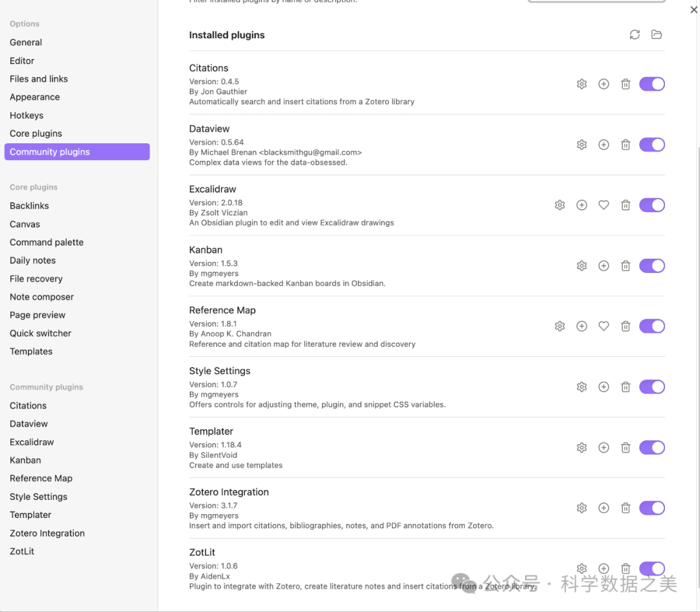This screenshot has width=700, height=612.
Task: Disable the Citations plugin toggle
Action: pos(651,84)
